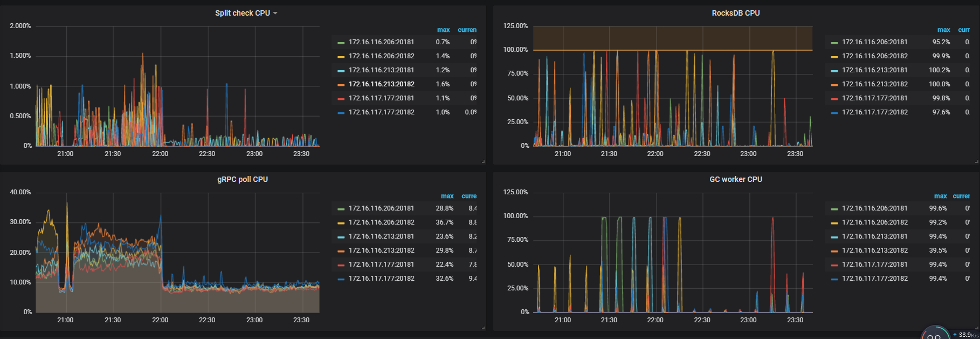
Task: Open the RocksDB CPU panel title menu
Action: pyautogui.click(x=735, y=13)
